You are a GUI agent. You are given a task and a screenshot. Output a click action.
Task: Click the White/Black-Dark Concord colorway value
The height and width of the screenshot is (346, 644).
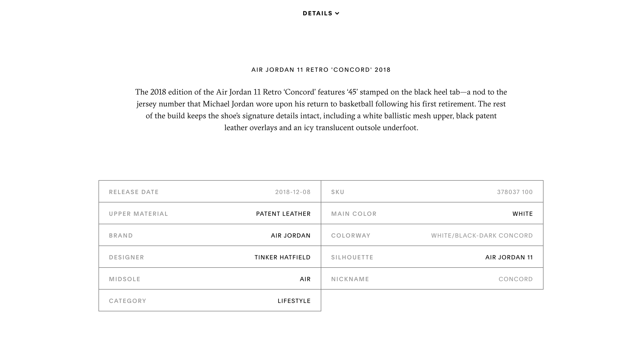[x=482, y=236]
